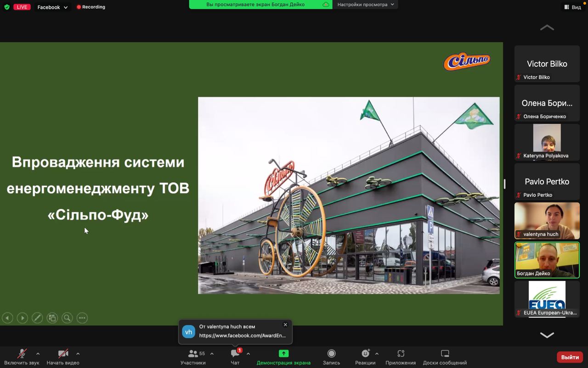Viewport: 588px width, 368px height.
Task: Select Pavlo Pertko participant tile
Action: click(547, 182)
